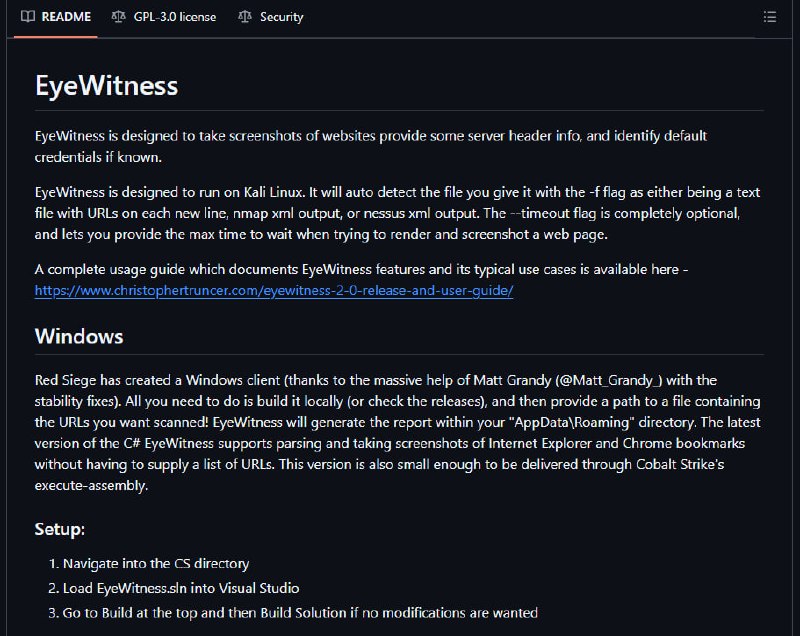800x636 pixels.
Task: Open the README tab
Action: click(56, 17)
